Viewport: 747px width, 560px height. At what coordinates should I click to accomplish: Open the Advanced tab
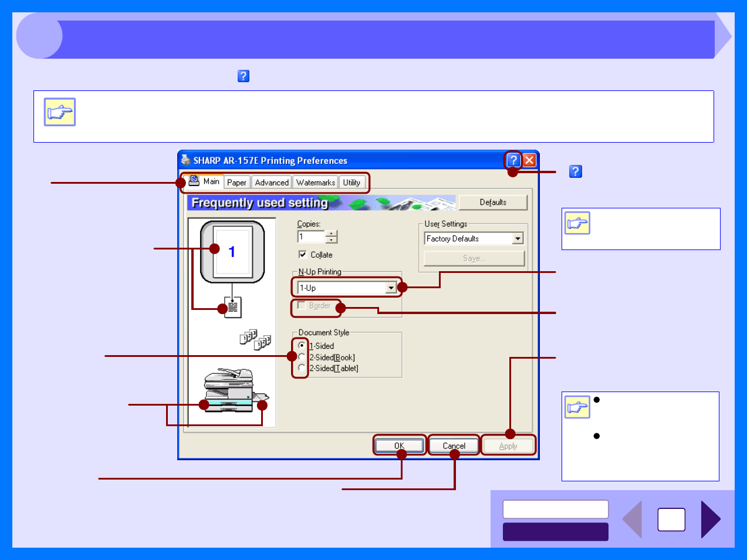272,183
